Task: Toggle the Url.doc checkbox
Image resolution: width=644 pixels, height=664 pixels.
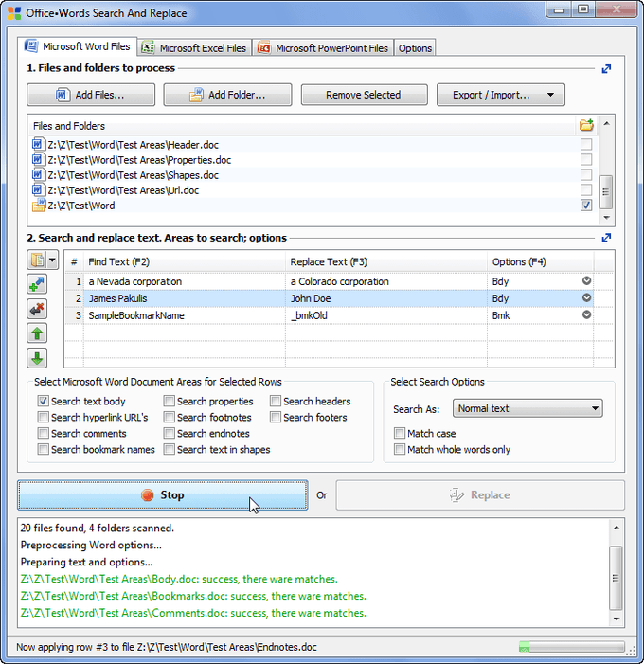Action: point(586,189)
